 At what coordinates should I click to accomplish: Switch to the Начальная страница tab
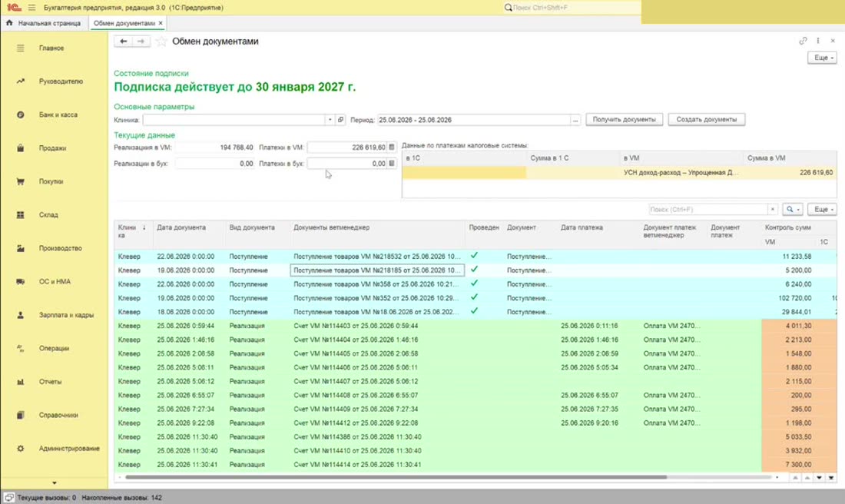tap(45, 23)
